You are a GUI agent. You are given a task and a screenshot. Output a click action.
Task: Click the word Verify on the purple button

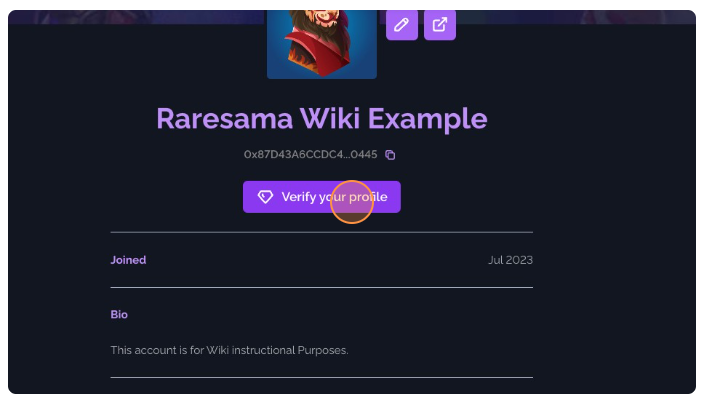[299, 197]
